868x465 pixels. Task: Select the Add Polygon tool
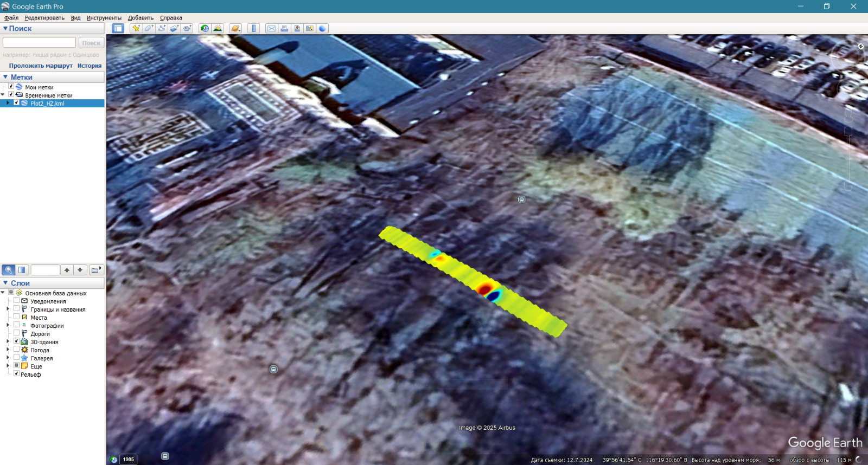click(x=149, y=28)
